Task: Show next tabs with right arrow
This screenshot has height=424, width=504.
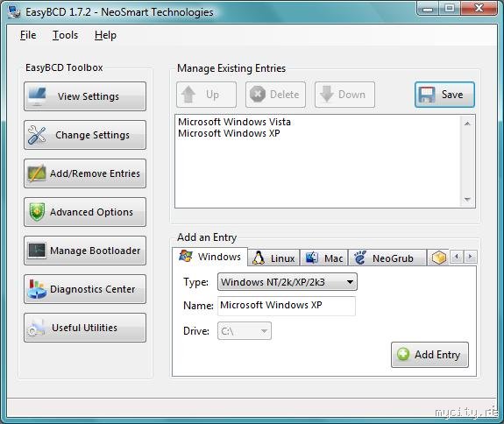Action: click(470, 257)
